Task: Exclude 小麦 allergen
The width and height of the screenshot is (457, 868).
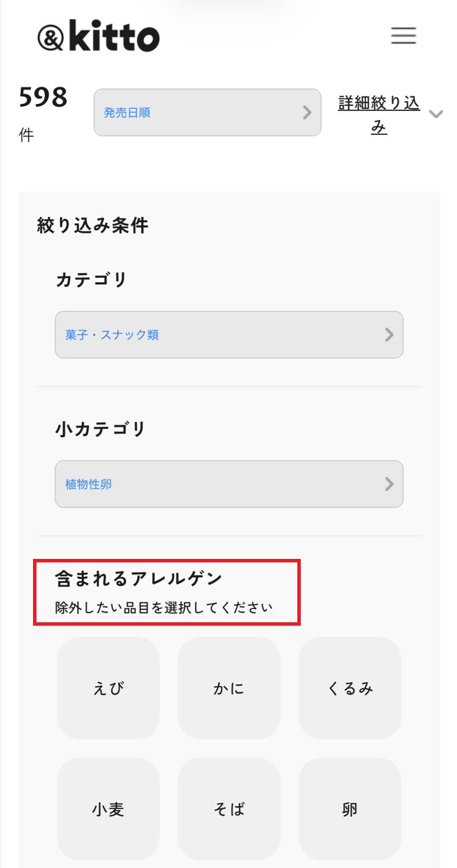Action: coord(108,809)
